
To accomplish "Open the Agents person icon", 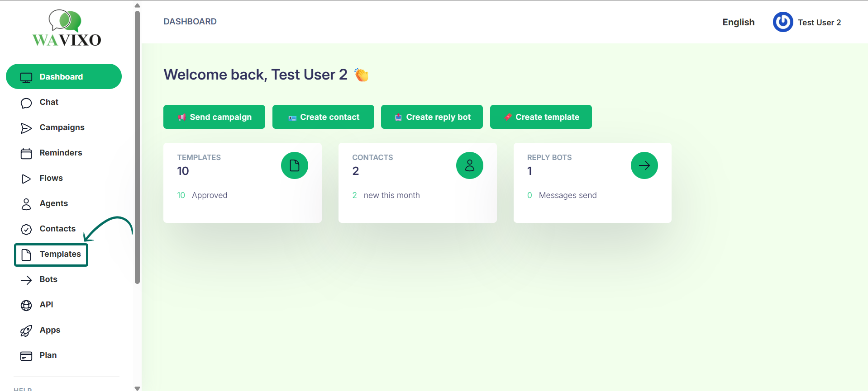I will tap(26, 204).
